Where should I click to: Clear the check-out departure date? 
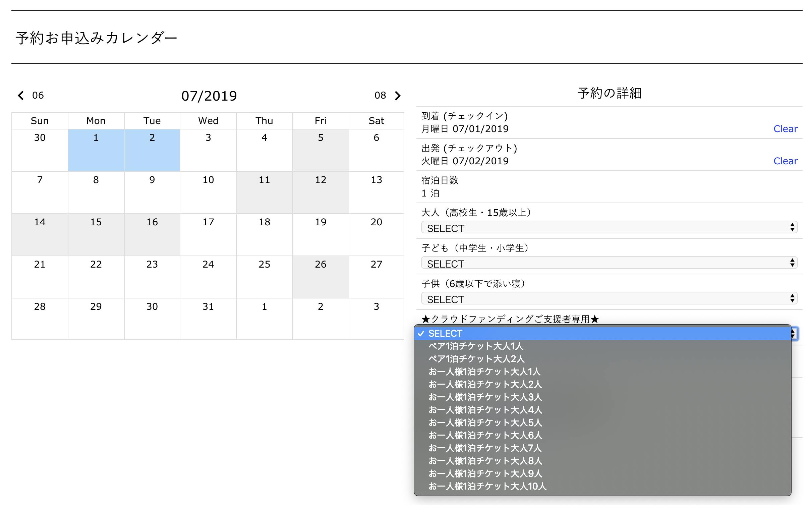tap(785, 161)
